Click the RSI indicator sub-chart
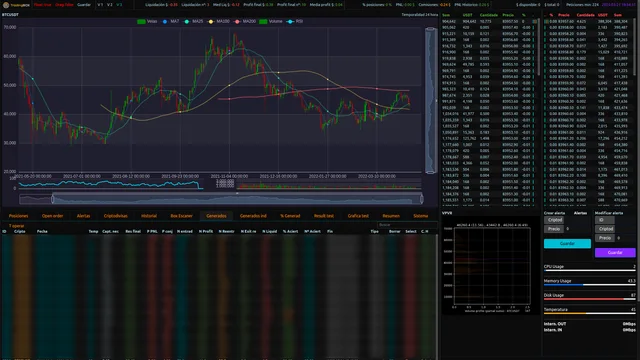Image resolution: width=640 pixels, height=360 pixels. (110, 184)
